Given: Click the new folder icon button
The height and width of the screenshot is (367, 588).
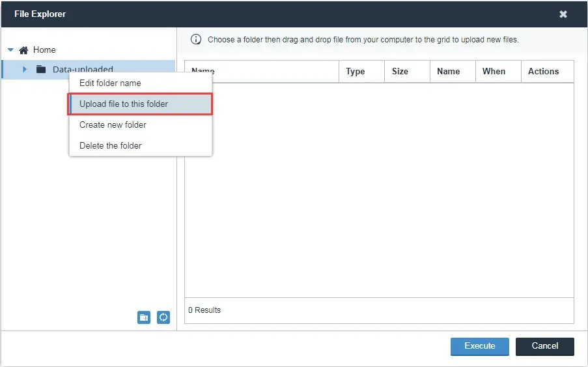Looking at the screenshot, I should pyautogui.click(x=144, y=317).
